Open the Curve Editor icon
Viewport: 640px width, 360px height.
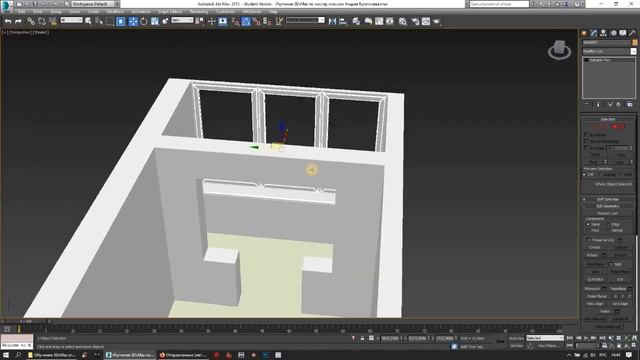point(379,21)
